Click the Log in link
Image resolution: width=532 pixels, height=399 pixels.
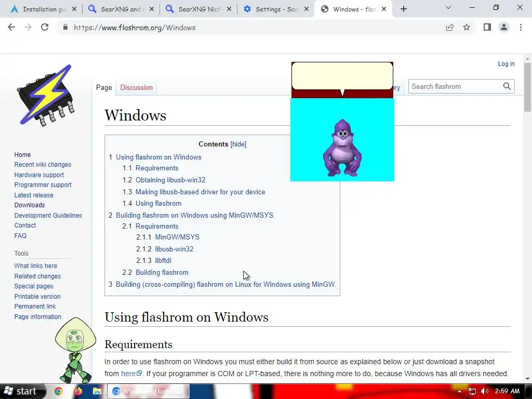(506, 64)
